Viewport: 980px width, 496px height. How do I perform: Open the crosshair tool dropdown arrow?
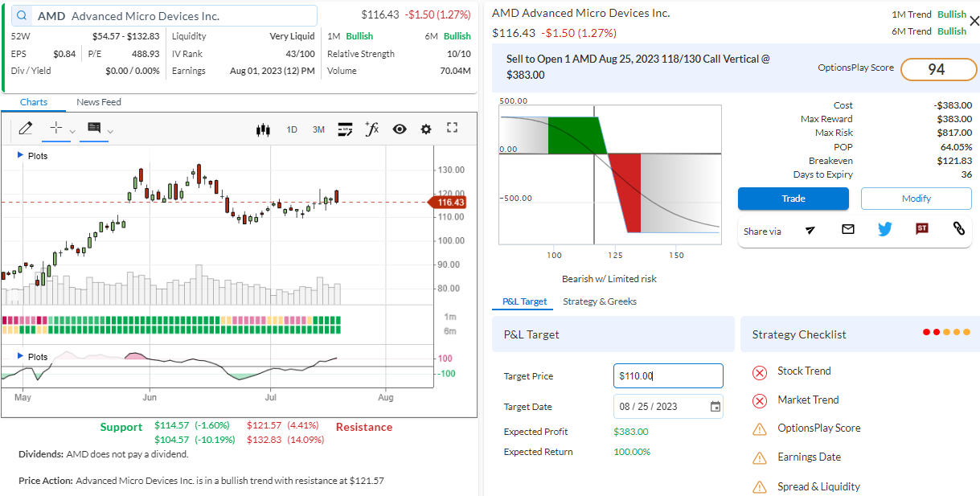[72, 131]
